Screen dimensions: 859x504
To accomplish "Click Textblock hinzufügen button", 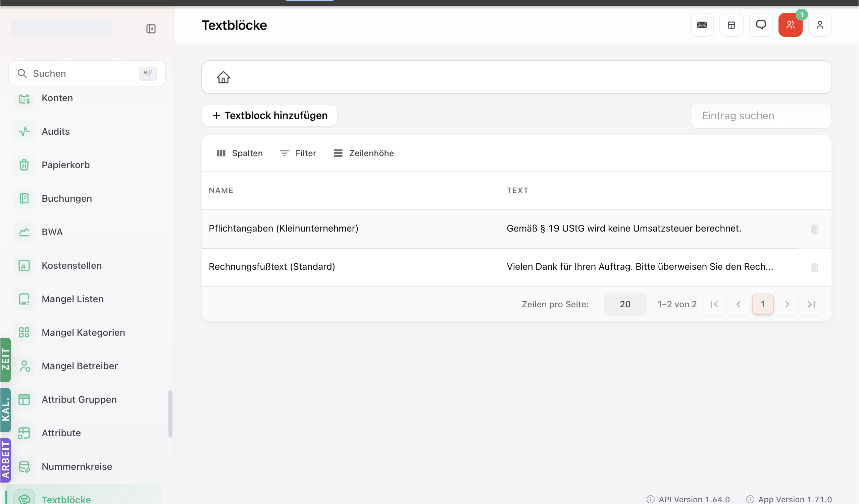I will (269, 115).
